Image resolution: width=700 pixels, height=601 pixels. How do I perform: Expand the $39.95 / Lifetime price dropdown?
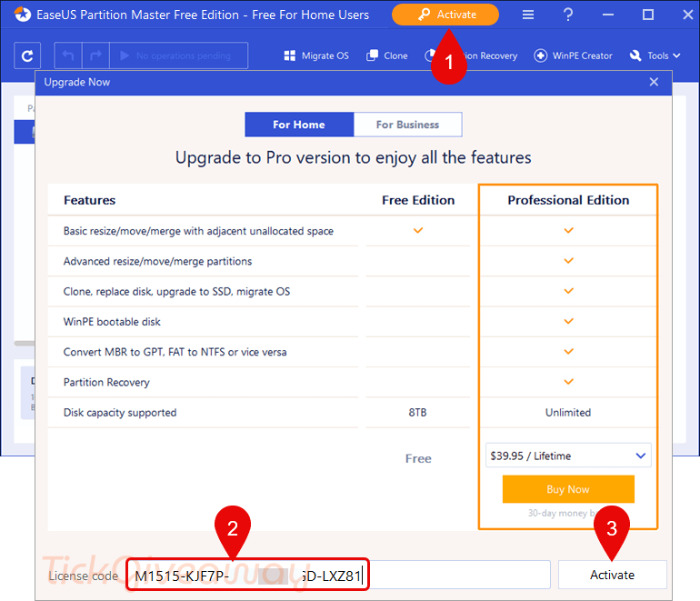[568, 456]
